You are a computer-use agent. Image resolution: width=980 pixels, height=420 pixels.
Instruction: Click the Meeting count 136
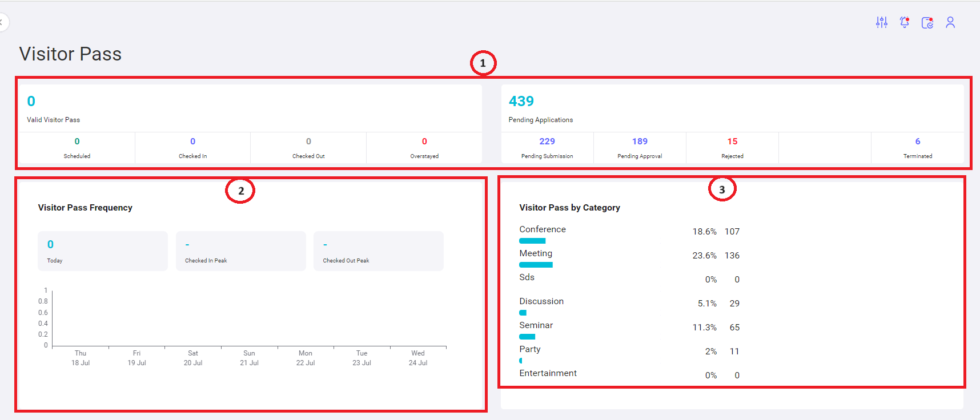[x=732, y=256]
